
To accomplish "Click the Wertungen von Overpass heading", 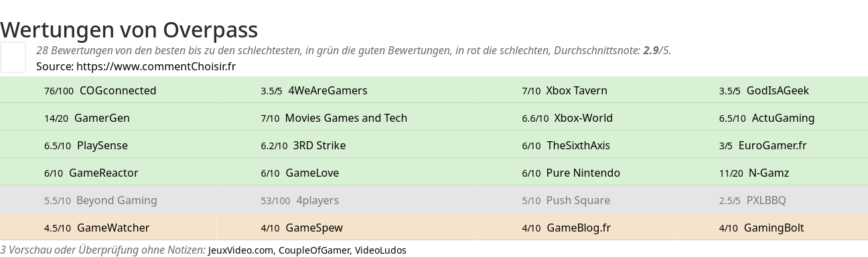I will click(129, 29).
